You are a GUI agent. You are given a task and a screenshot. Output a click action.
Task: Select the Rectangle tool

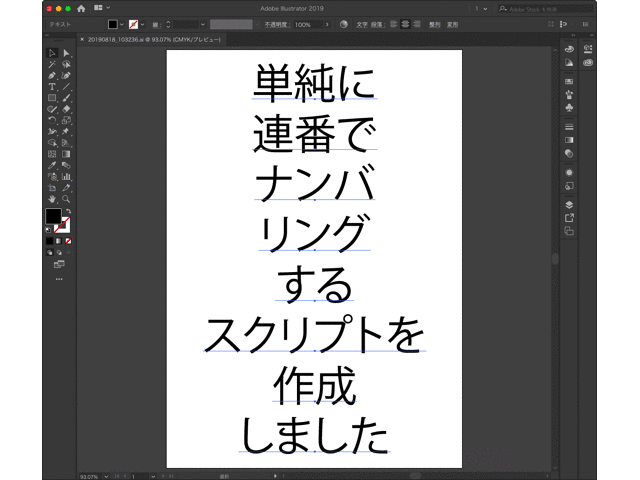point(52,98)
